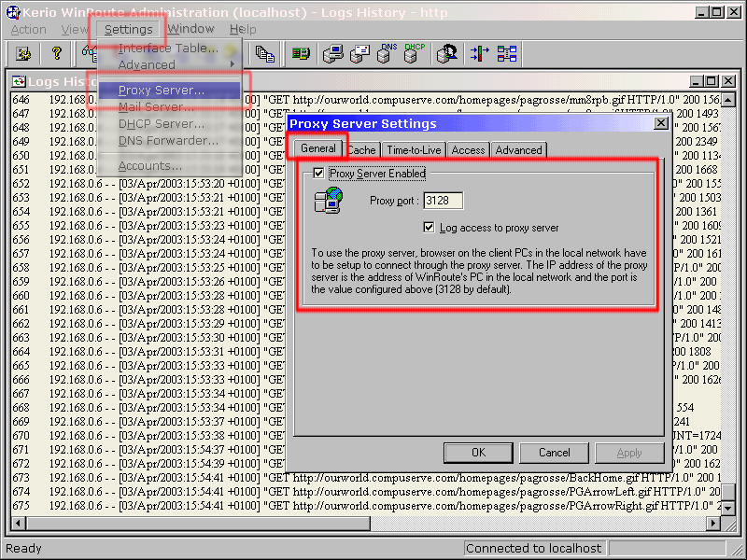Image resolution: width=747 pixels, height=560 pixels.
Task: Click the Kerio WinRoute application title icon
Action: (13, 12)
